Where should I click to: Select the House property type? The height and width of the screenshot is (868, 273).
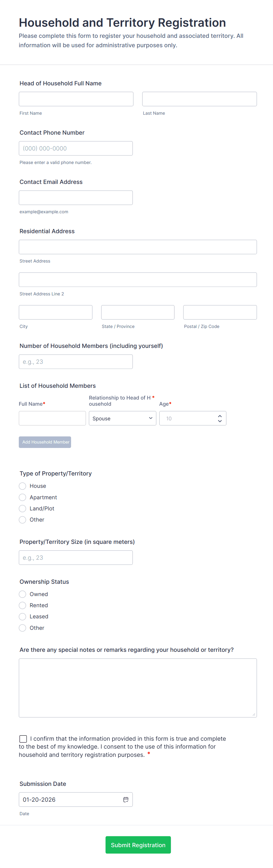[23, 486]
